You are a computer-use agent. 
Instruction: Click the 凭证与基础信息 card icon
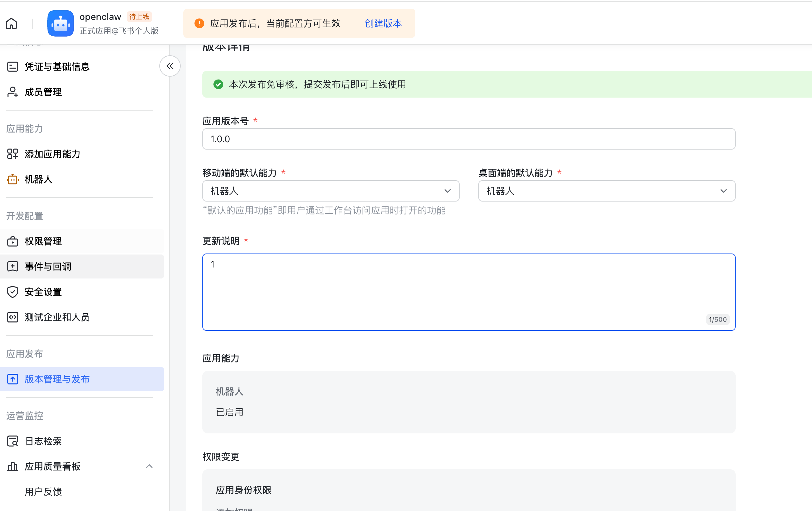coord(12,67)
